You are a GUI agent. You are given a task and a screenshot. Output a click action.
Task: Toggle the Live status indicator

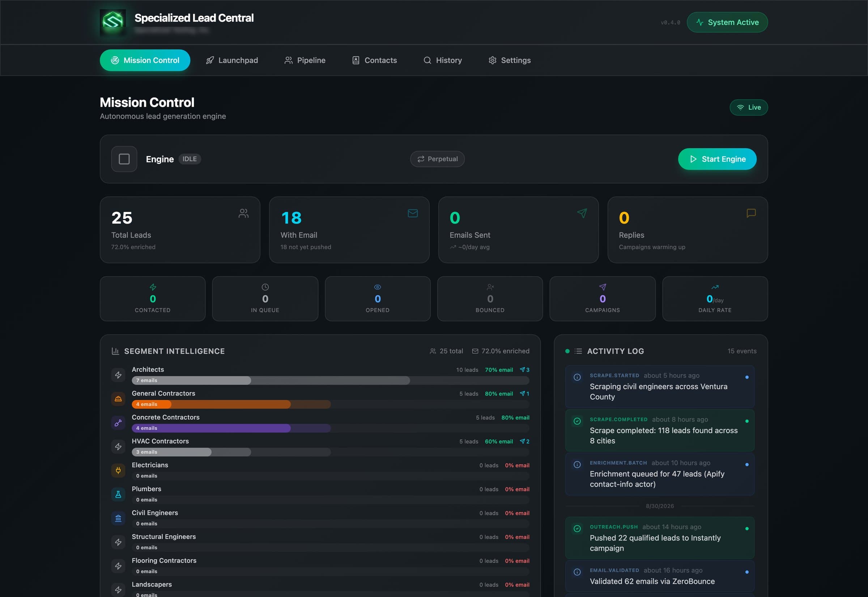tap(748, 107)
